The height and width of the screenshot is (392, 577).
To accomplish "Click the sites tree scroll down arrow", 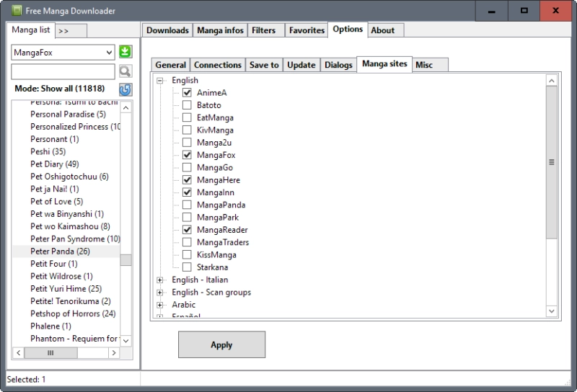I will point(551,311).
